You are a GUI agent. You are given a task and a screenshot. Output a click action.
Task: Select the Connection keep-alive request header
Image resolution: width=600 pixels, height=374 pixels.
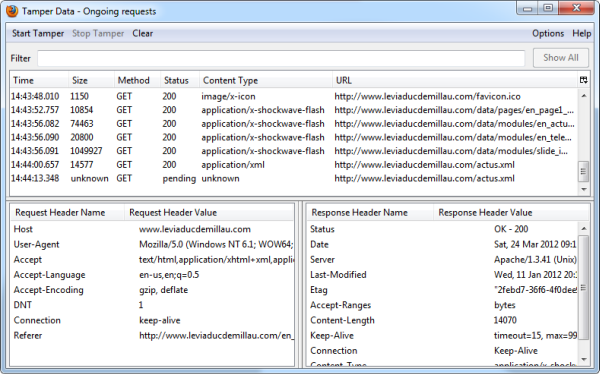[x=152, y=320]
